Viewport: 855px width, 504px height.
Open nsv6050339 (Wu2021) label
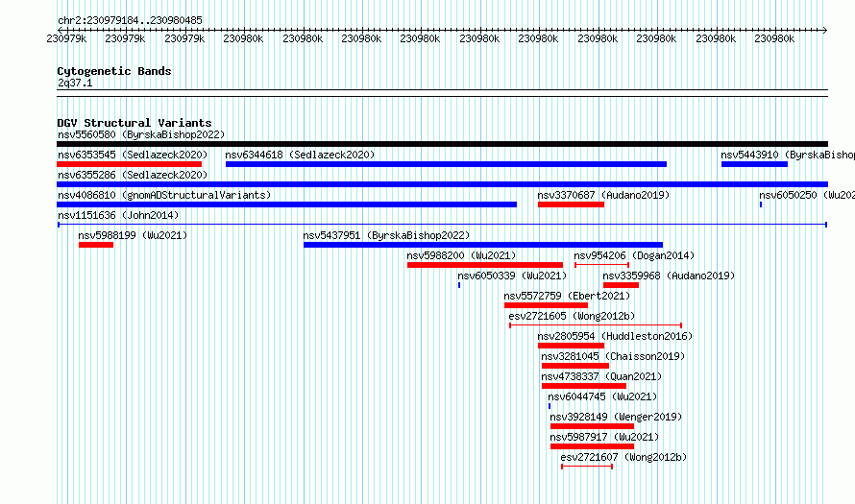pyautogui.click(x=512, y=276)
